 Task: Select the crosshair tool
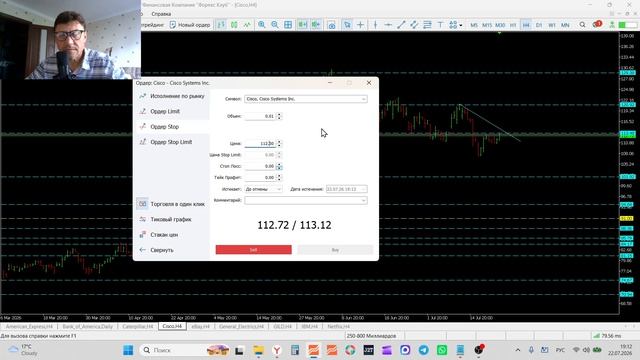360,25
